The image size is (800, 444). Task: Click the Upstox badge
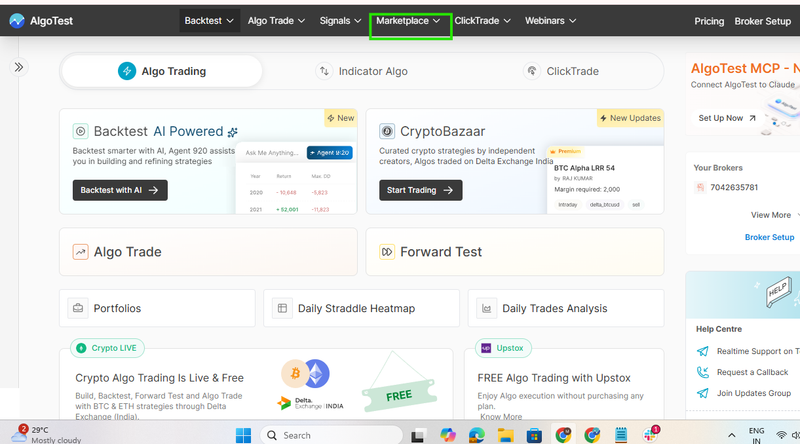(x=503, y=348)
